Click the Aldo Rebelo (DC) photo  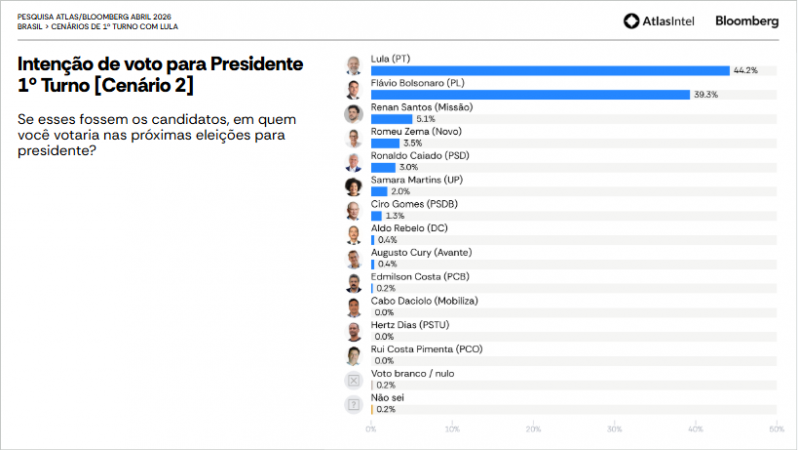(x=353, y=234)
